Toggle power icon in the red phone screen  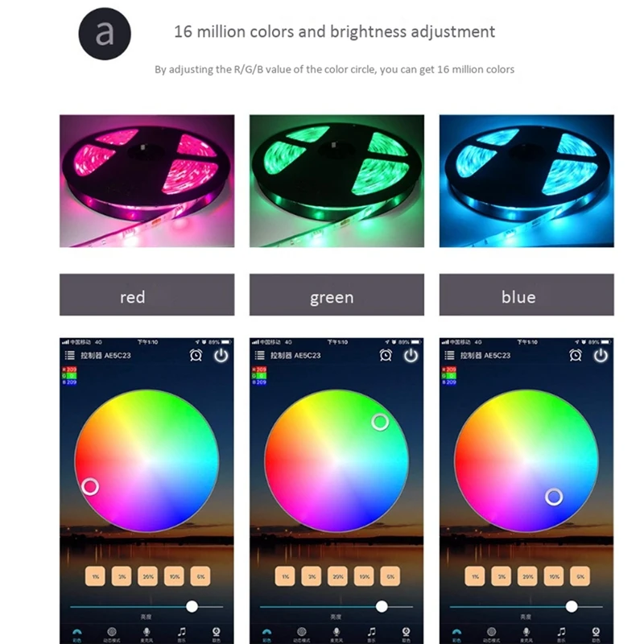click(221, 355)
